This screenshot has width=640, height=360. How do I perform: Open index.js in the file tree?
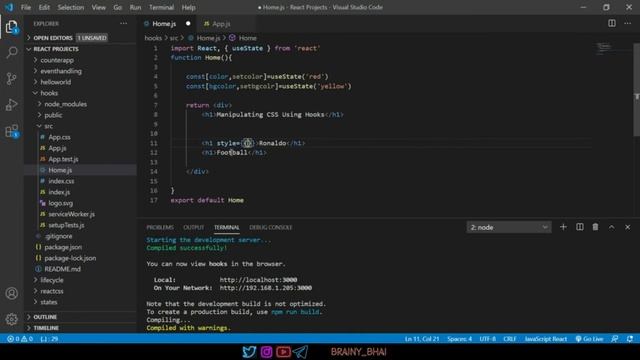81,192
